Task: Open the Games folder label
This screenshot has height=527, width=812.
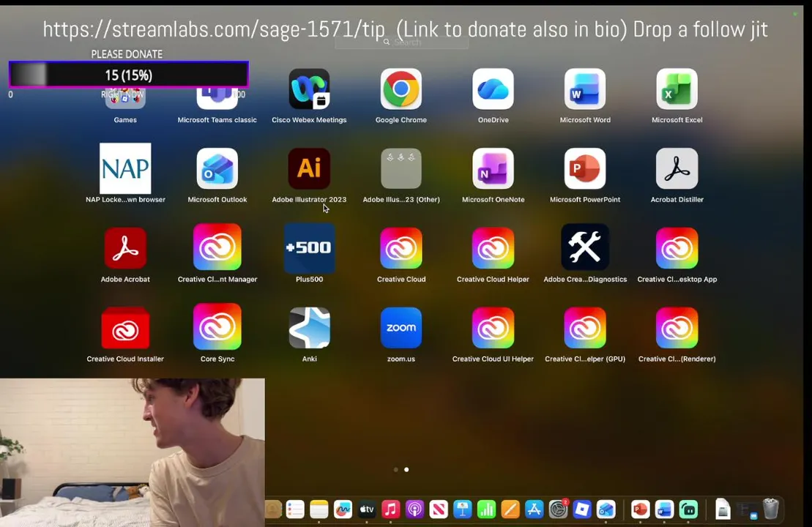Action: coord(125,119)
